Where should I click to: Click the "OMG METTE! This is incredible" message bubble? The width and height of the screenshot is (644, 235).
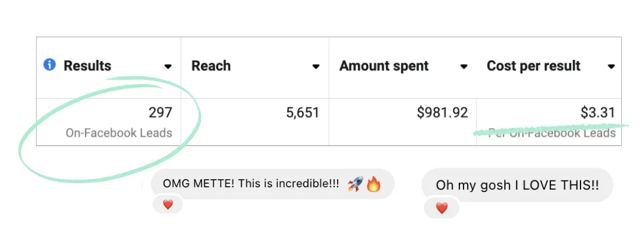pos(250,184)
